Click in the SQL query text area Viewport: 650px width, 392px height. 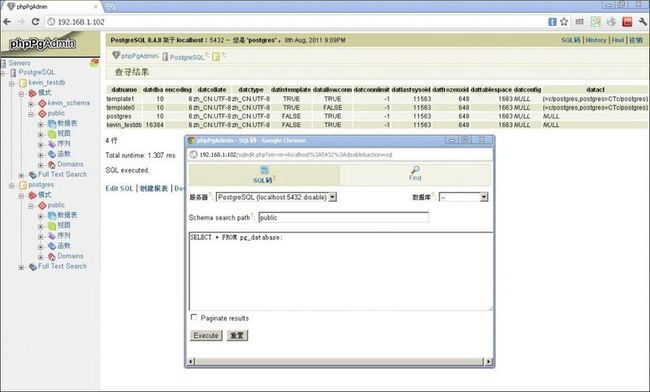tap(341, 271)
